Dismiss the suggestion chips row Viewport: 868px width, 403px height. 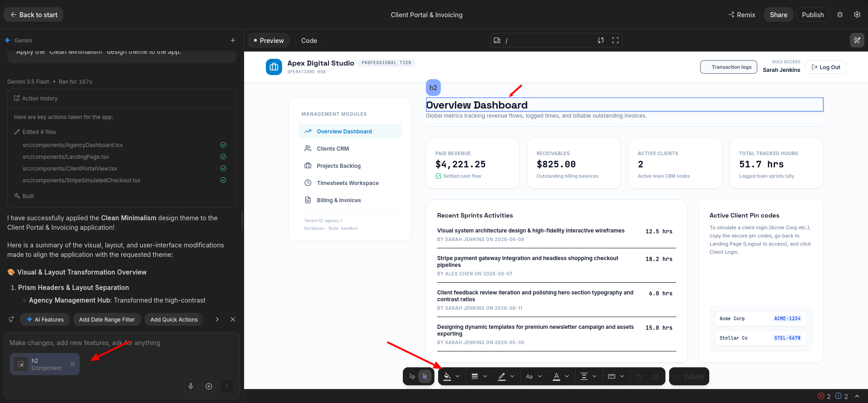tap(233, 319)
